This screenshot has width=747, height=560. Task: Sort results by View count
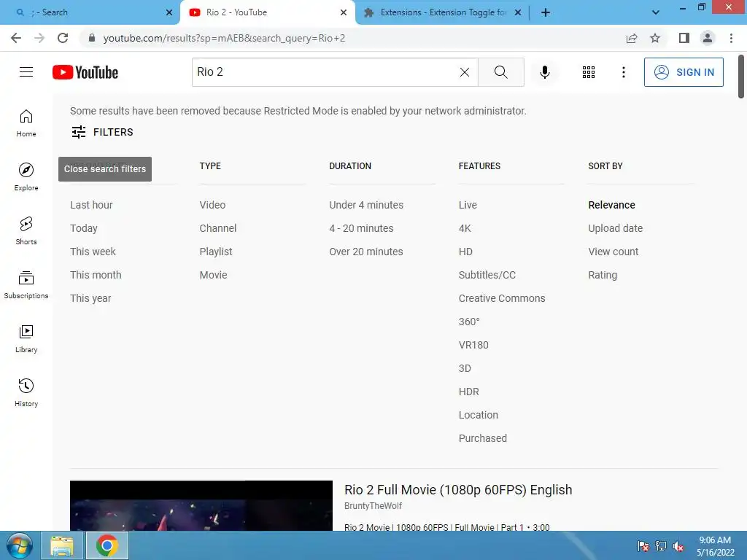613,252
